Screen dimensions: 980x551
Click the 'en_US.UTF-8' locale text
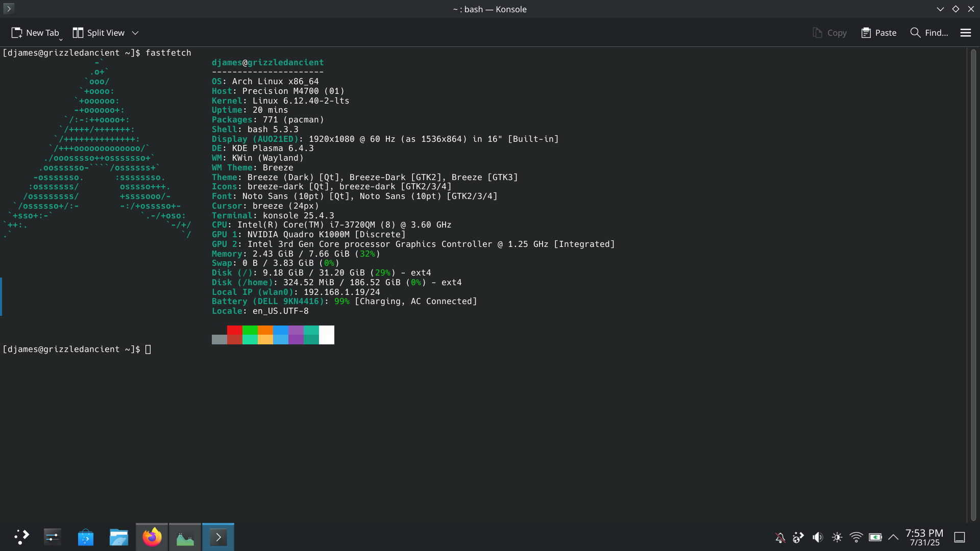[x=281, y=311]
